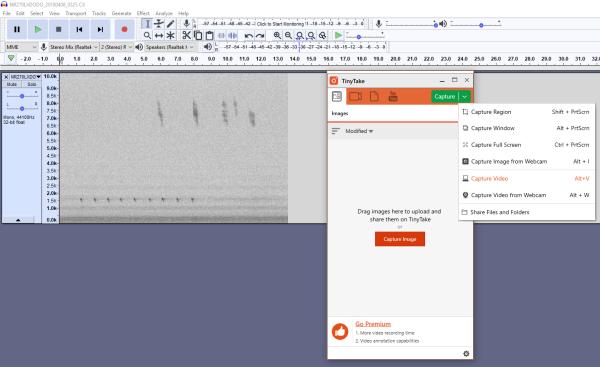The width and height of the screenshot is (600, 367).
Task: Stop audio with the Stop button
Action: point(59,29)
